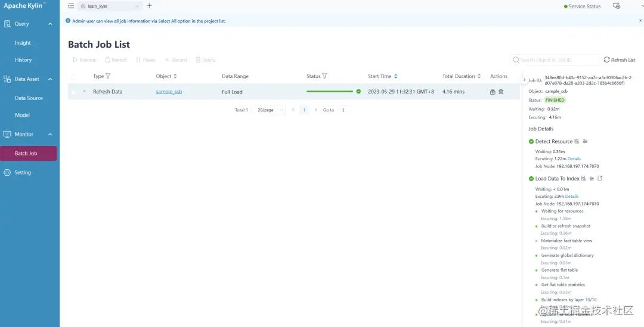Screen dimensions: 644x327
Task: Click the Restart job button
Action: (116, 60)
